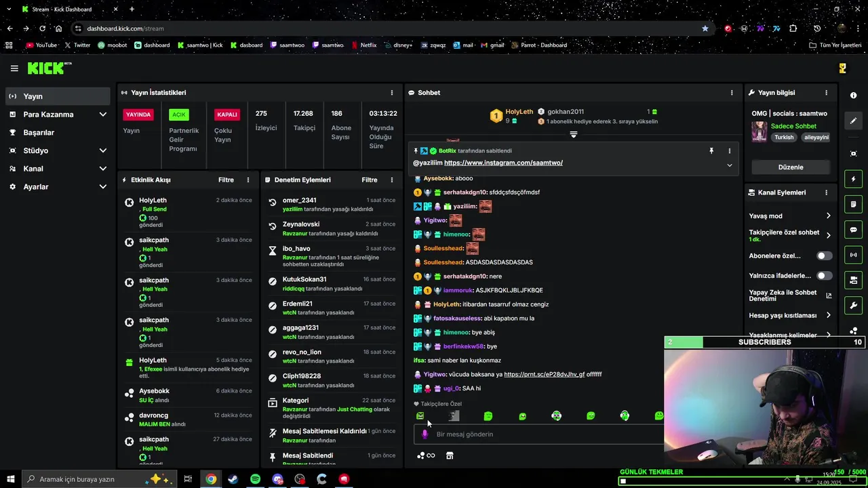Screen dimensions: 868x488
Task: Open the yellow profile icon at top right
Action: coord(842,68)
